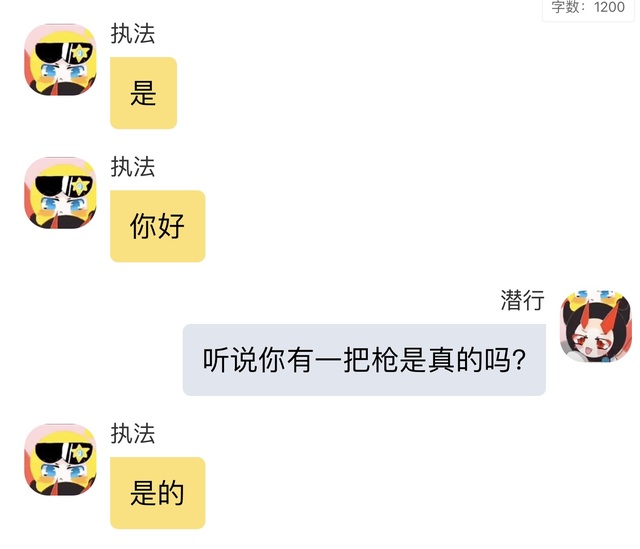640x549 pixels.
Task: Tap the character 的 in 是的 bubble
Action: pyautogui.click(x=171, y=493)
